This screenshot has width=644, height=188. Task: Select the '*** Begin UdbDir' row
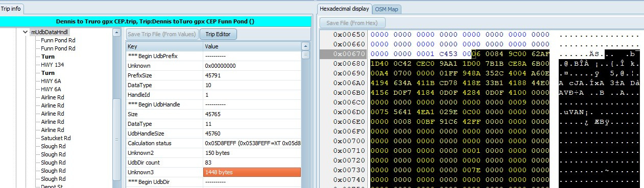click(x=213, y=182)
